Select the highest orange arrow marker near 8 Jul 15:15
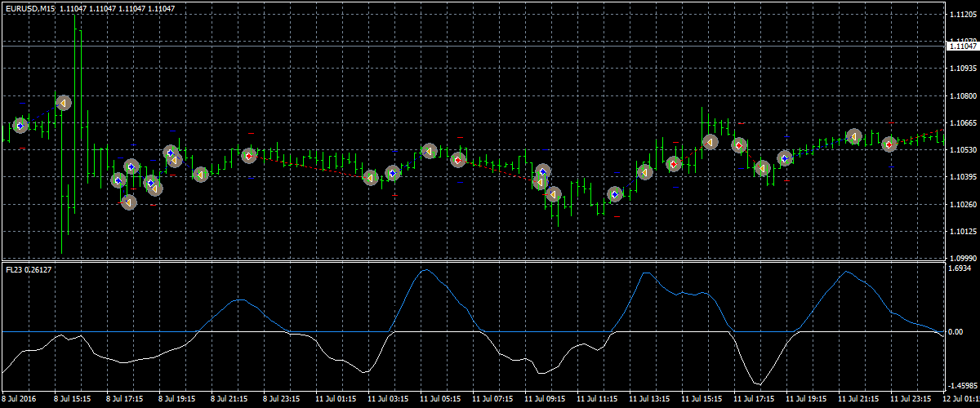 pos(64,103)
